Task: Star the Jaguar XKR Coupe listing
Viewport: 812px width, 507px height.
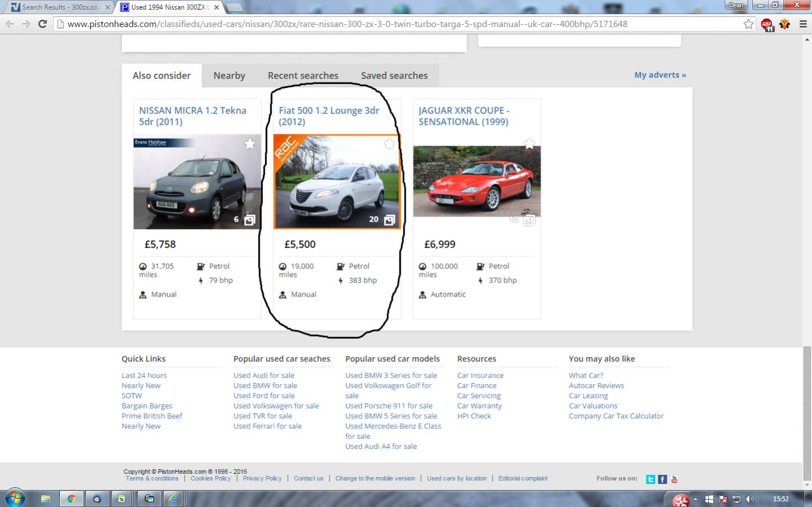Action: pos(529,144)
